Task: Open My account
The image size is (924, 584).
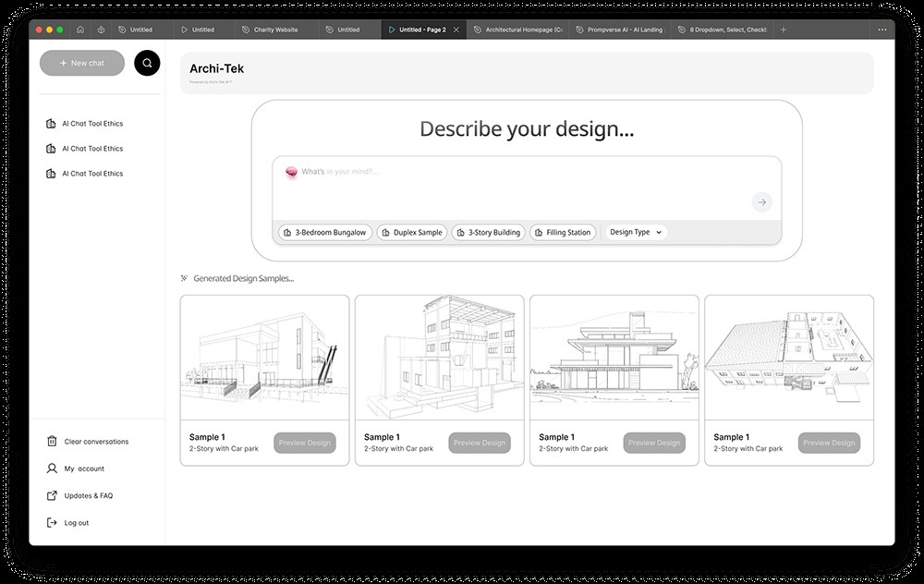Action: (x=76, y=468)
